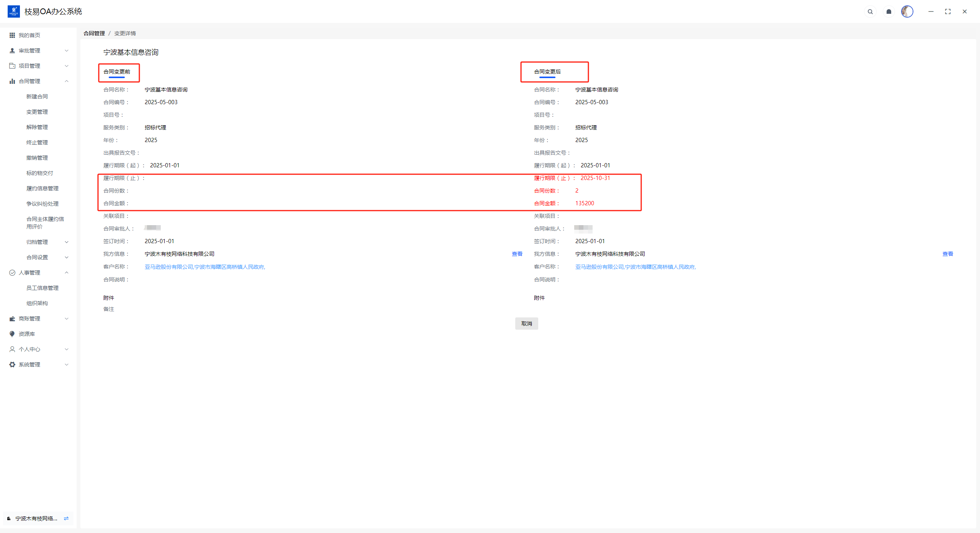Viewport: 980px width, 533px height.
Task: Click the 我的首页 grid icon
Action: pos(12,35)
